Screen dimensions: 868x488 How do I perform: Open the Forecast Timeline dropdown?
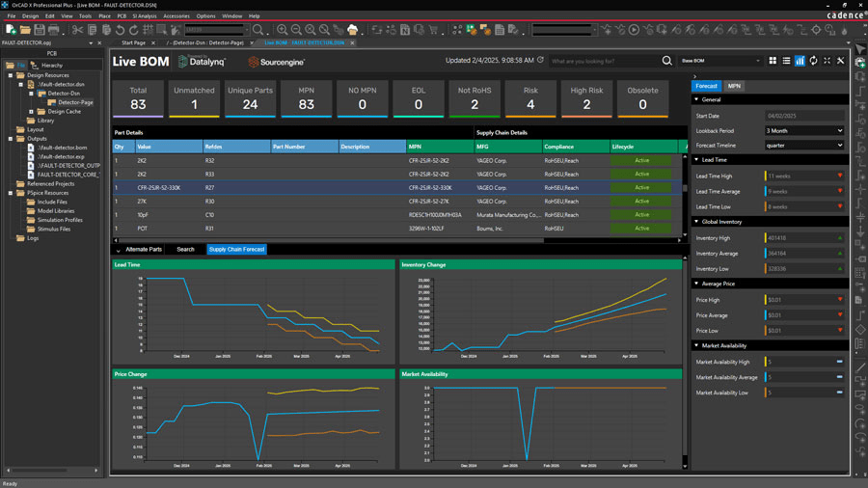[x=804, y=146]
